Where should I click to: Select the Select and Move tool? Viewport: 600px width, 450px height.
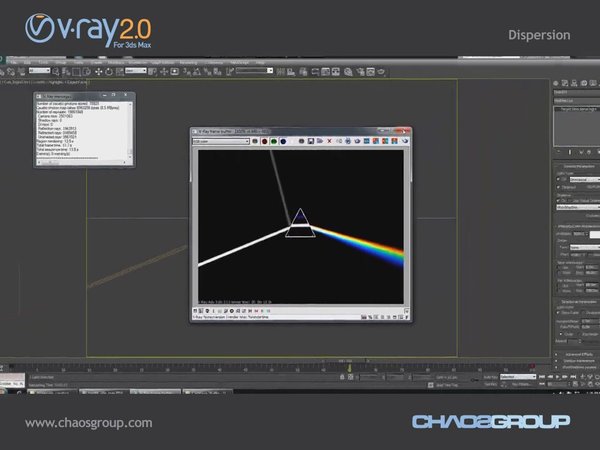(98, 72)
